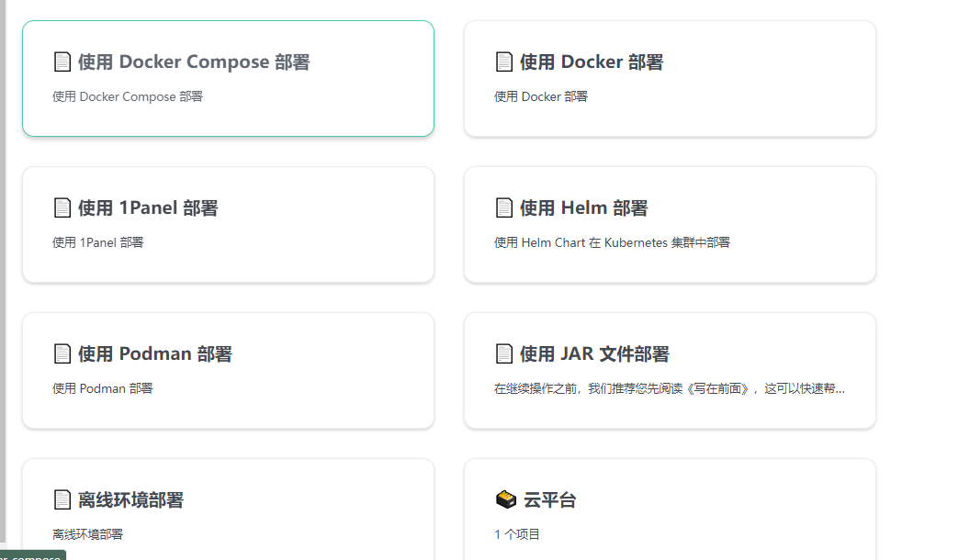Screen dimensions: 970x560
Task: Select the 使用 Helm 部署 card title
Action: click(583, 207)
